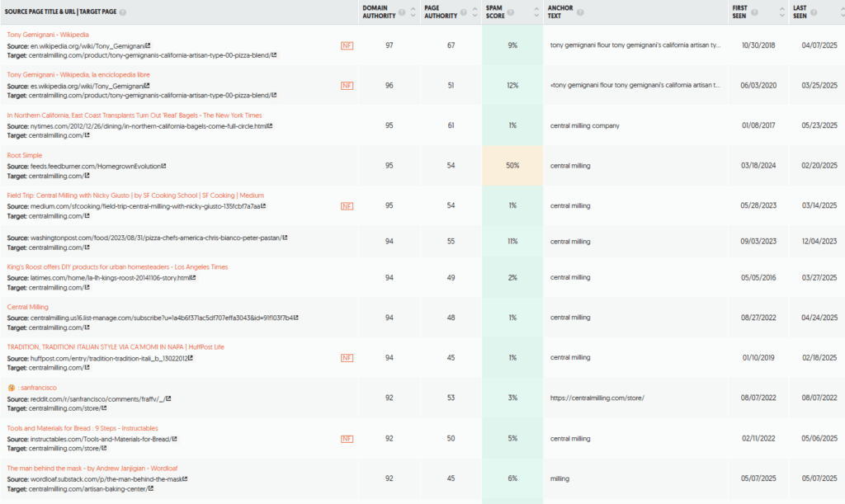Open the New York Times bagels article link
Screen dimensions: 845x504
point(135,115)
